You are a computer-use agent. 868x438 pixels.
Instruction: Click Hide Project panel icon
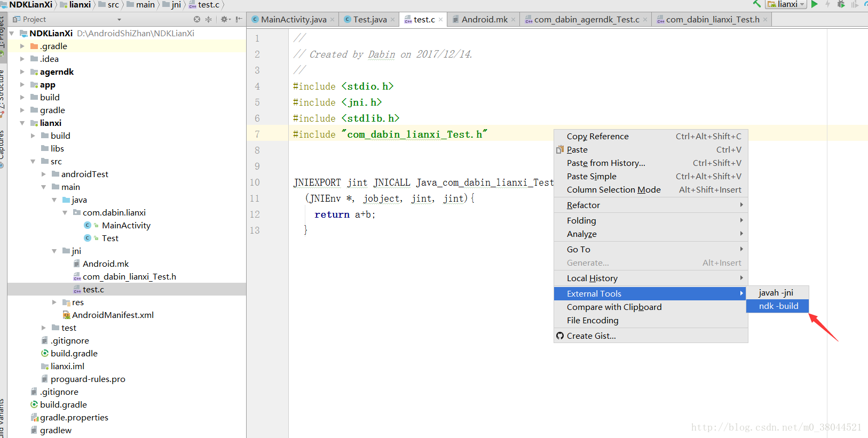(239, 19)
